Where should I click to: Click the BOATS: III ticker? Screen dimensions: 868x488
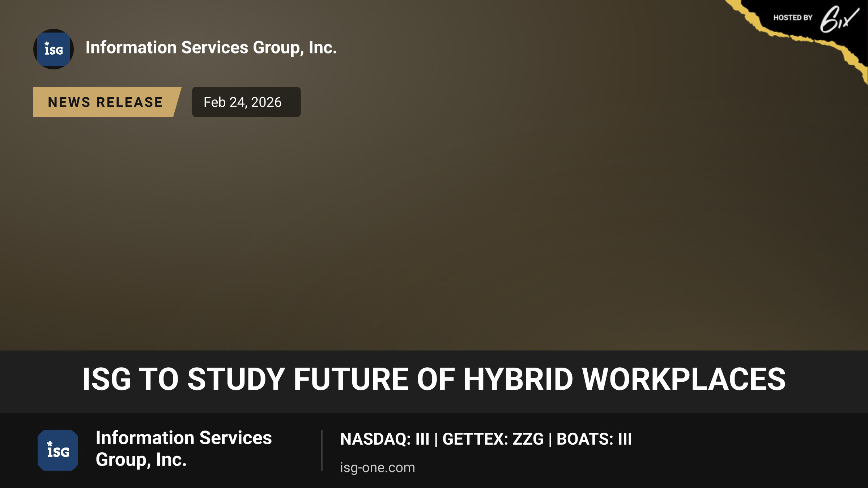pyautogui.click(x=594, y=439)
